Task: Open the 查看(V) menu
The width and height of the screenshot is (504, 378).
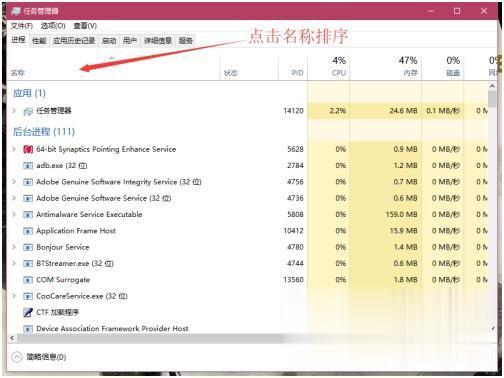Action: coord(85,26)
